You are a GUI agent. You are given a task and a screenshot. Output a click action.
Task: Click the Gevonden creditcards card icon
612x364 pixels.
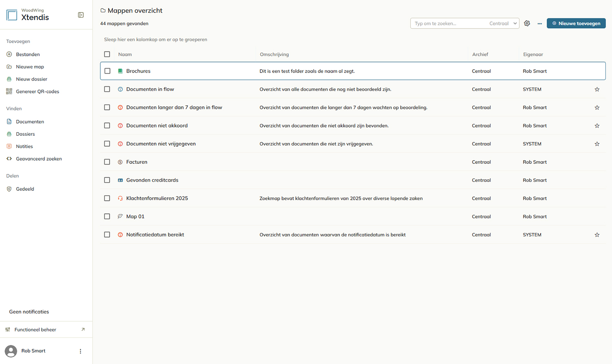(x=120, y=180)
